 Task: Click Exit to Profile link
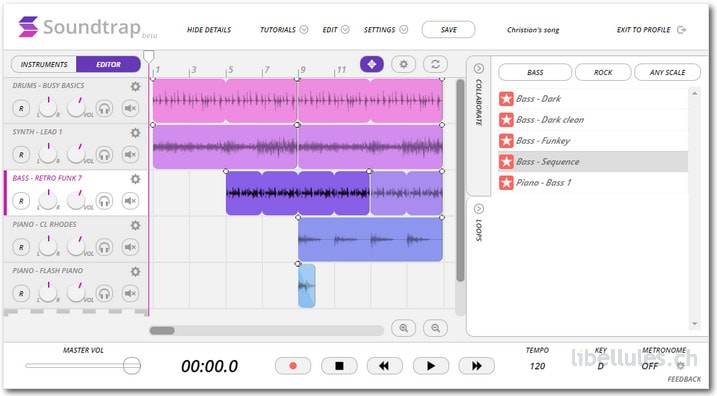click(x=643, y=30)
